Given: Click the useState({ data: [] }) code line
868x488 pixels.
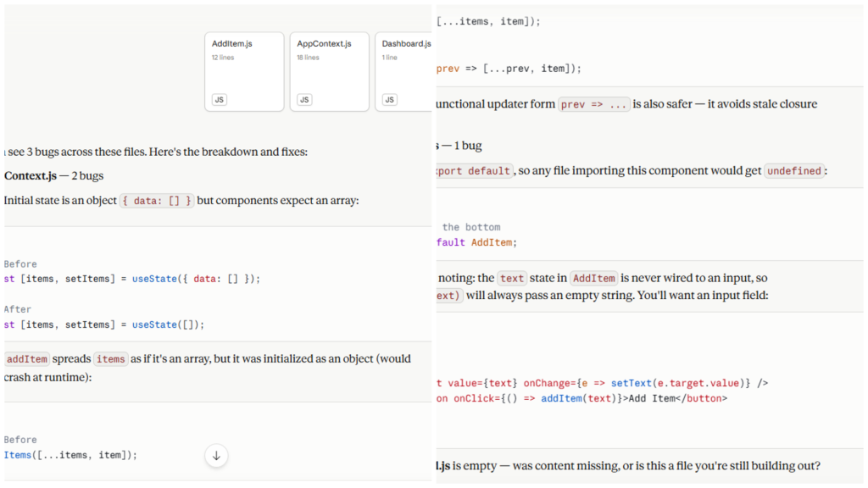Looking at the screenshot, I should [132, 279].
